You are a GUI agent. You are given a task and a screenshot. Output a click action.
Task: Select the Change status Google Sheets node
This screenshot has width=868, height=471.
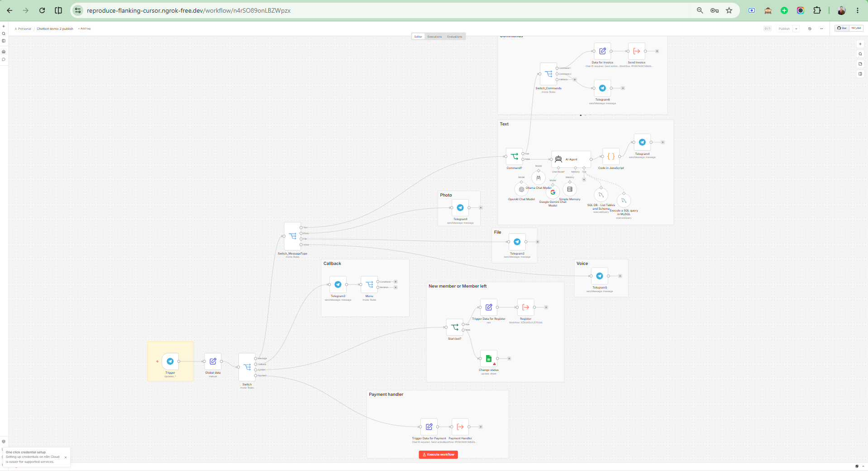[x=489, y=358]
